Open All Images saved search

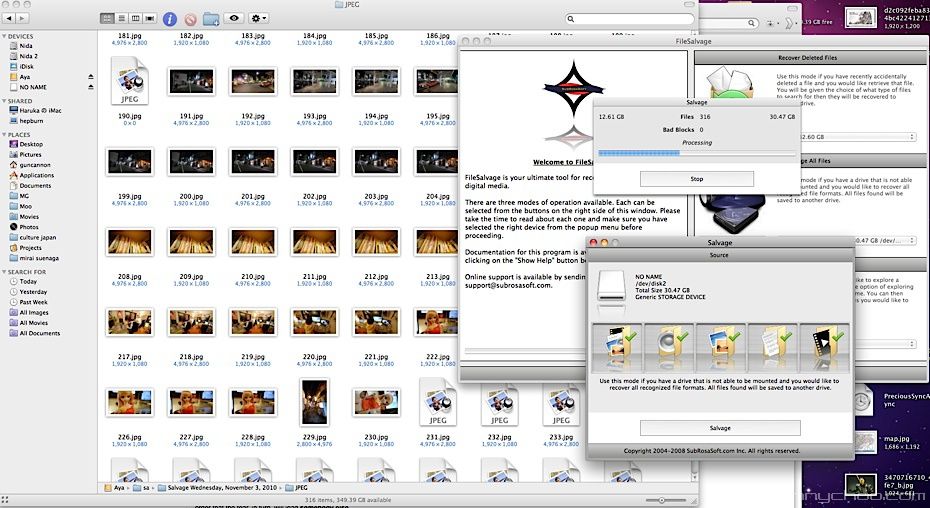pos(35,313)
